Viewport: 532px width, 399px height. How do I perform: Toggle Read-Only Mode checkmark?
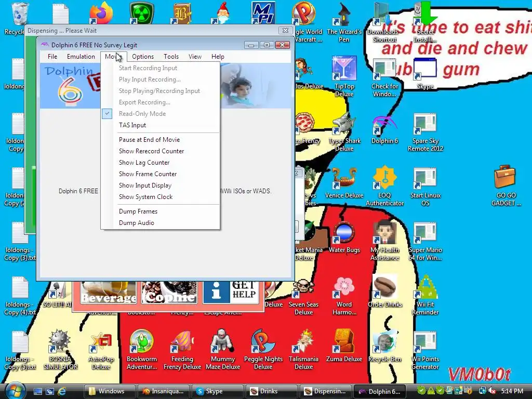161,114
